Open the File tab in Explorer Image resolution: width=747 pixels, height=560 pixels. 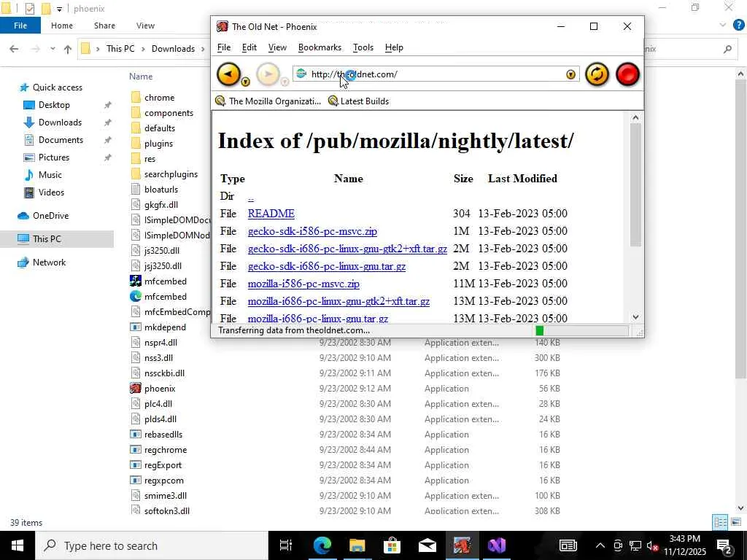coord(20,26)
